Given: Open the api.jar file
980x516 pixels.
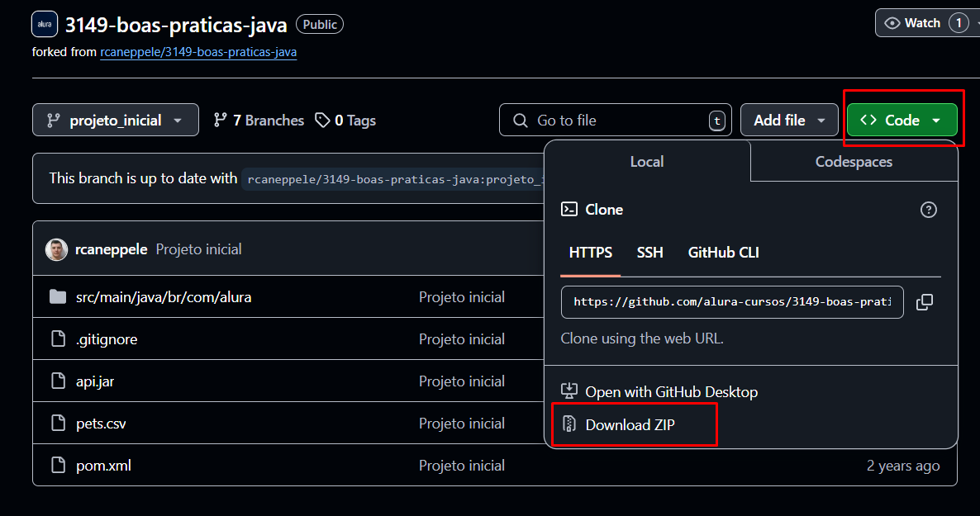Looking at the screenshot, I should [x=95, y=381].
